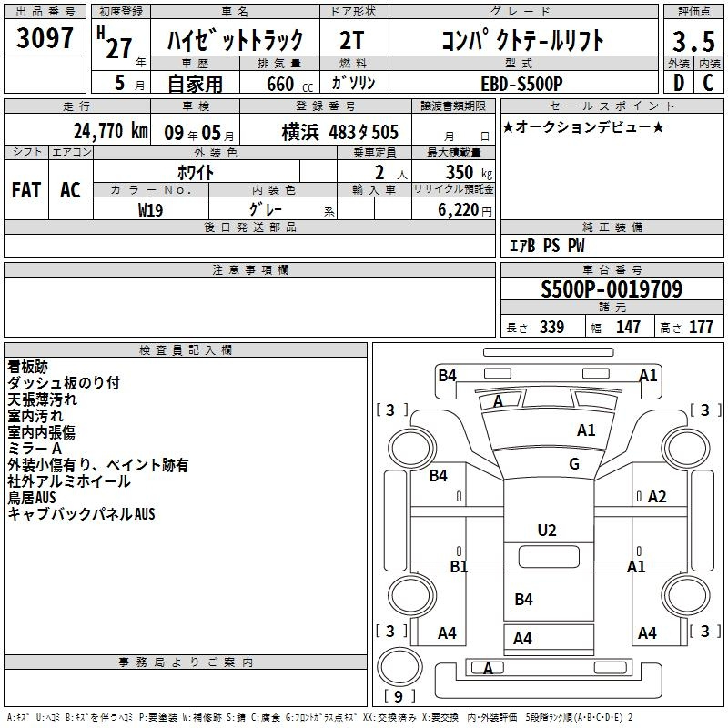This screenshot has width=728, height=728.
Task: Click the 最大積載量 header
Action: 453,152
